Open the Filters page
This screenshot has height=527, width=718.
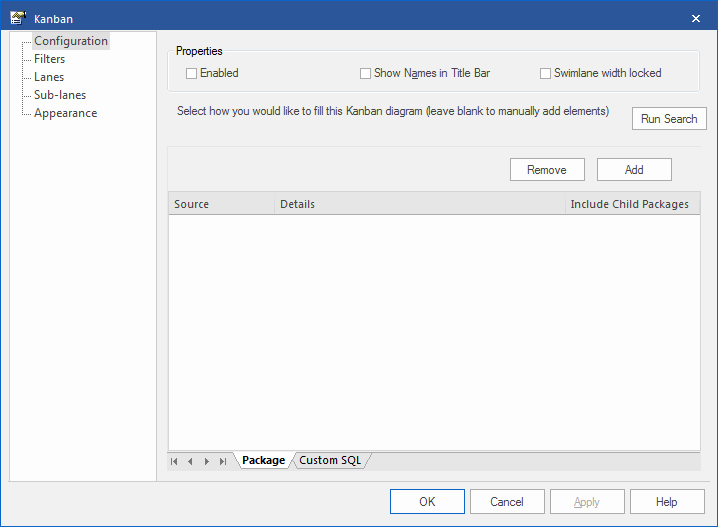(50, 59)
